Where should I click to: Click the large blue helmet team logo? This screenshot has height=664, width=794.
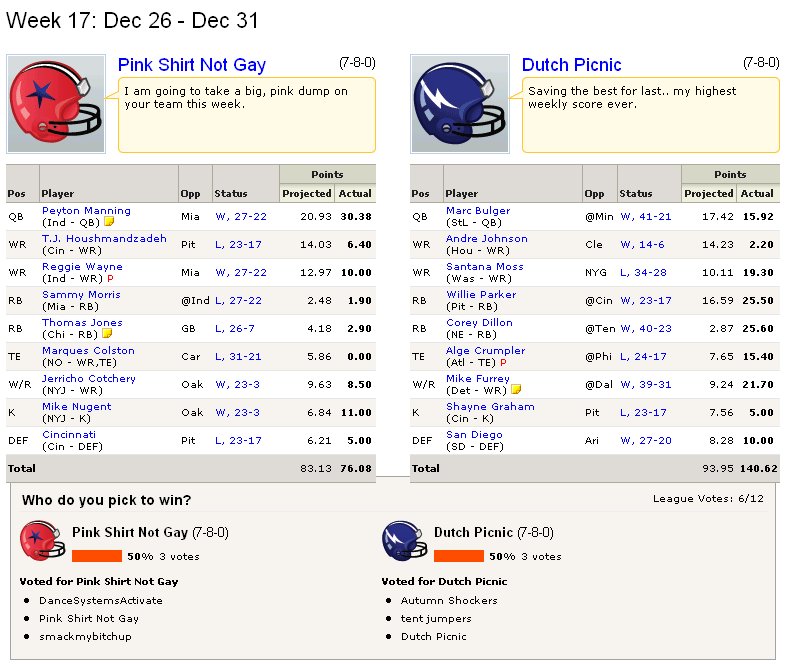pyautogui.click(x=460, y=104)
